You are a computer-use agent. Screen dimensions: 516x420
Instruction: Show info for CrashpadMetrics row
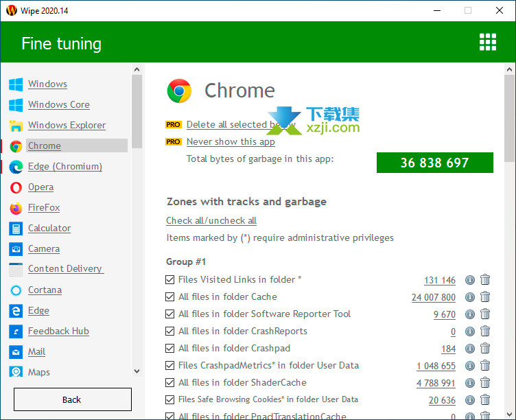tap(470, 365)
